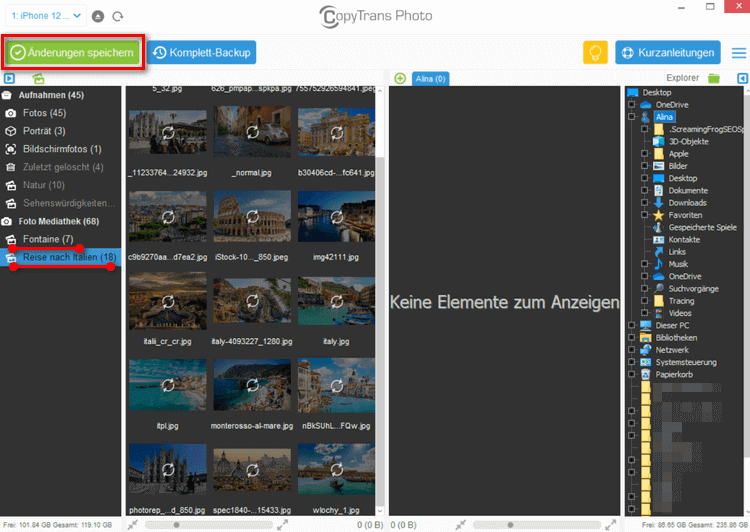750x532 pixels.
Task: Click the left enlarge thumbnails icon
Action: tap(283, 525)
